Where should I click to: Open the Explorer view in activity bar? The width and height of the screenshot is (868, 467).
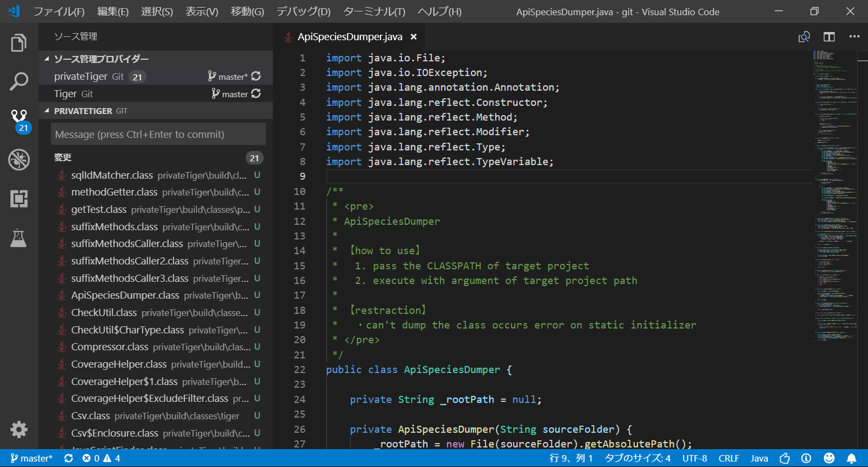[x=19, y=43]
